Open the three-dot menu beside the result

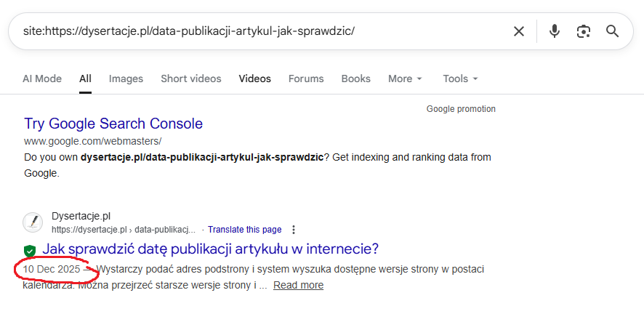pos(294,230)
